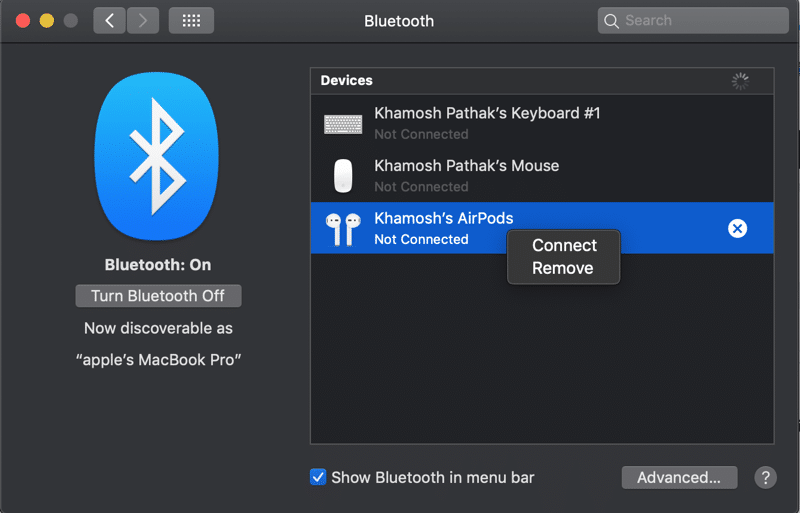Open help with the question mark button
Viewport: 800px width, 513px height.
coord(765,477)
